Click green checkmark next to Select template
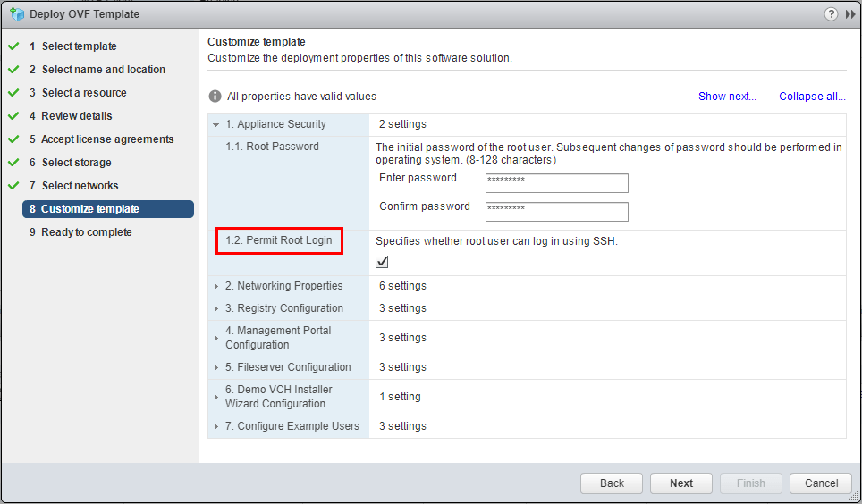Viewport: 862px width, 504px height. click(x=13, y=46)
